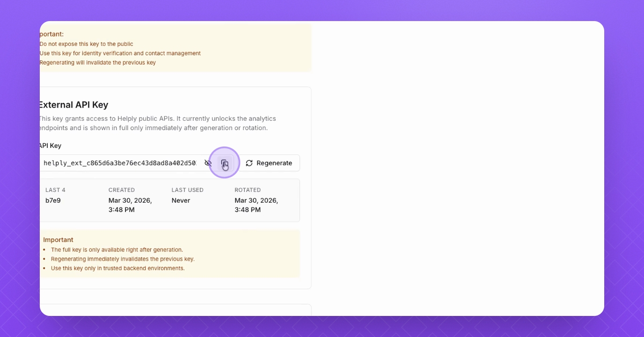Viewport: 644px width, 337px height.
Task: Click the 'LAST USED' column label
Action: click(x=188, y=190)
